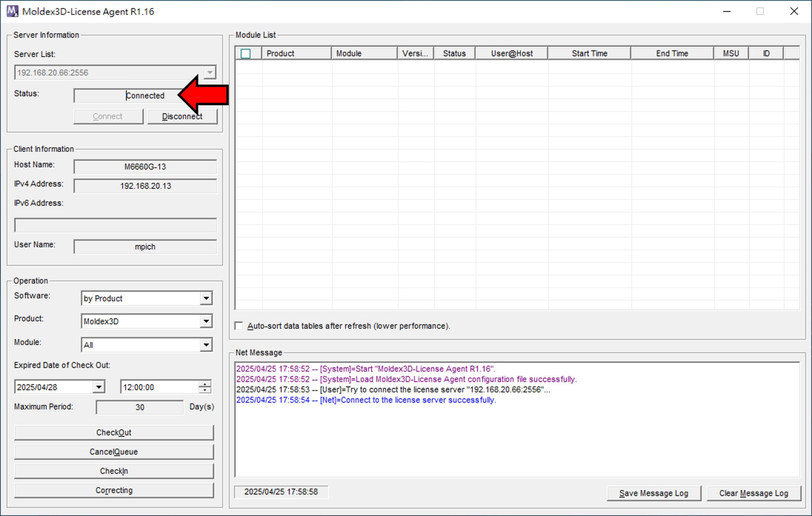The width and height of the screenshot is (812, 516).
Task: Close the License Agent window
Action: 794,11
